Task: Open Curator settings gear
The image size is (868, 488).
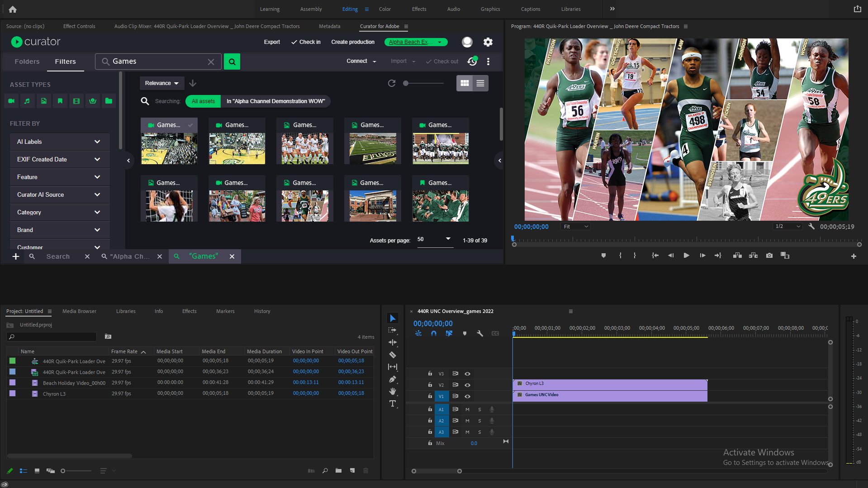Action: (488, 42)
